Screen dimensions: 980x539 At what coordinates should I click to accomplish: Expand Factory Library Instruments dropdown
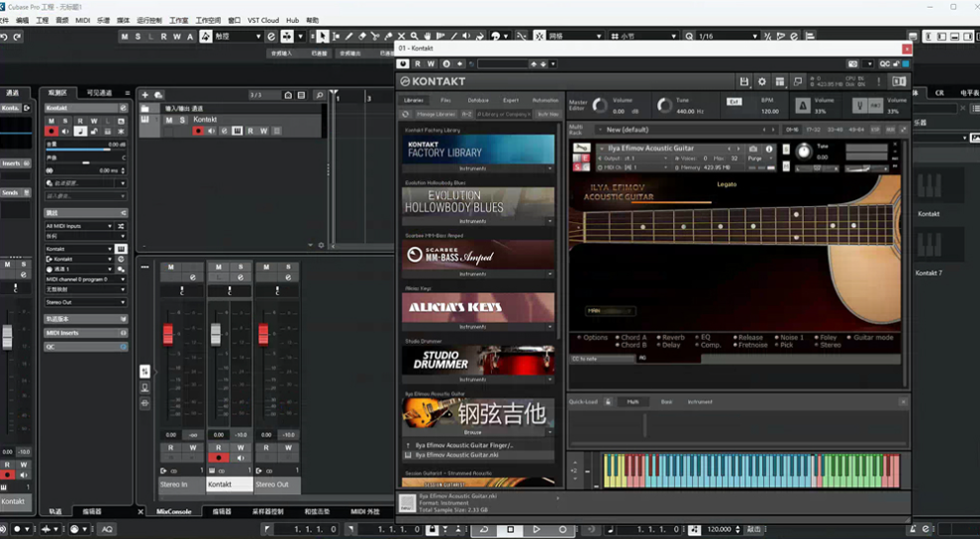coord(478,168)
